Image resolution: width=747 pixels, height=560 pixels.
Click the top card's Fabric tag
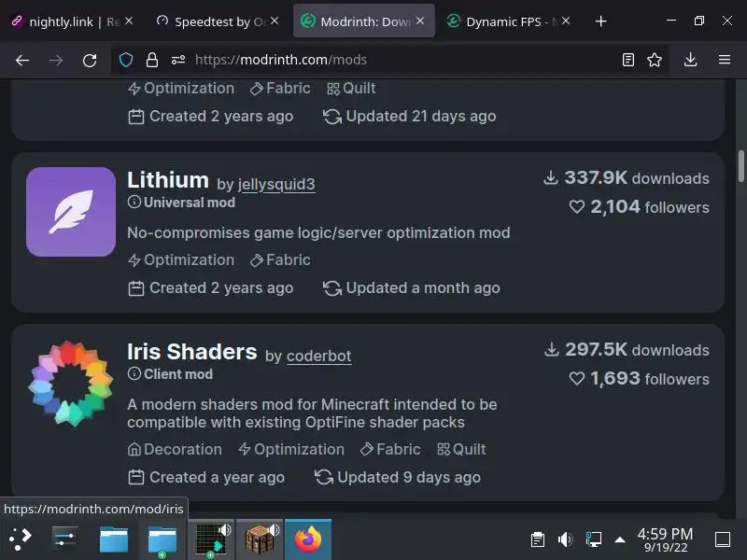pos(280,89)
